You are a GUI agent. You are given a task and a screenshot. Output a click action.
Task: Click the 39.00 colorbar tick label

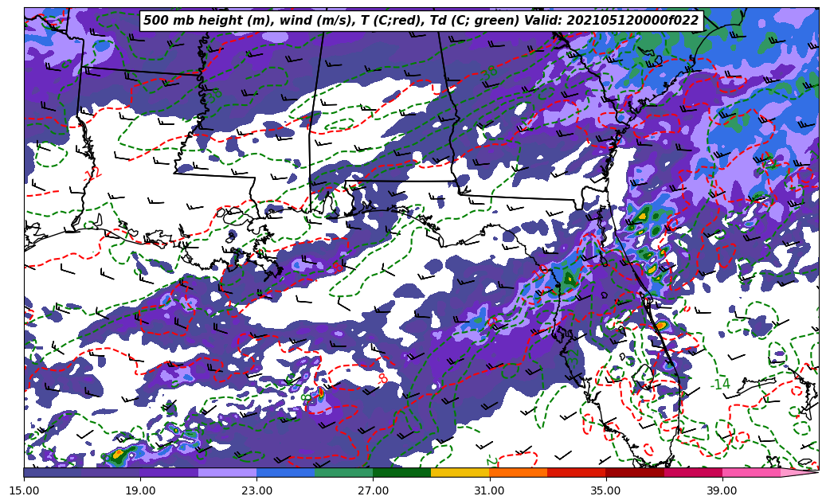722,490
